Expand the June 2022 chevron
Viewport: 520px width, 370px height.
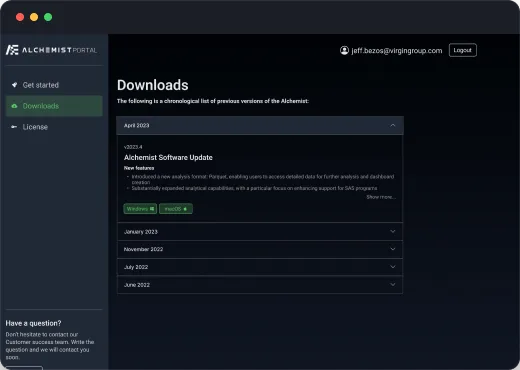(x=393, y=284)
